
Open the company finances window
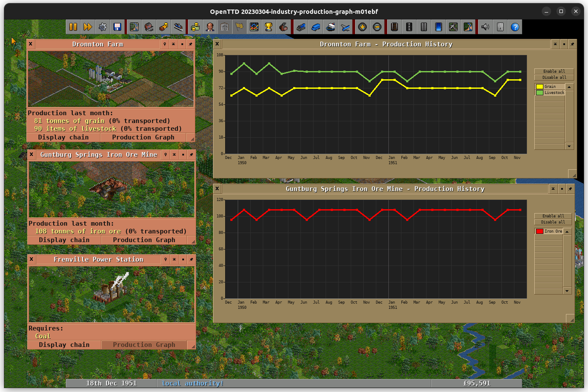(x=195, y=26)
